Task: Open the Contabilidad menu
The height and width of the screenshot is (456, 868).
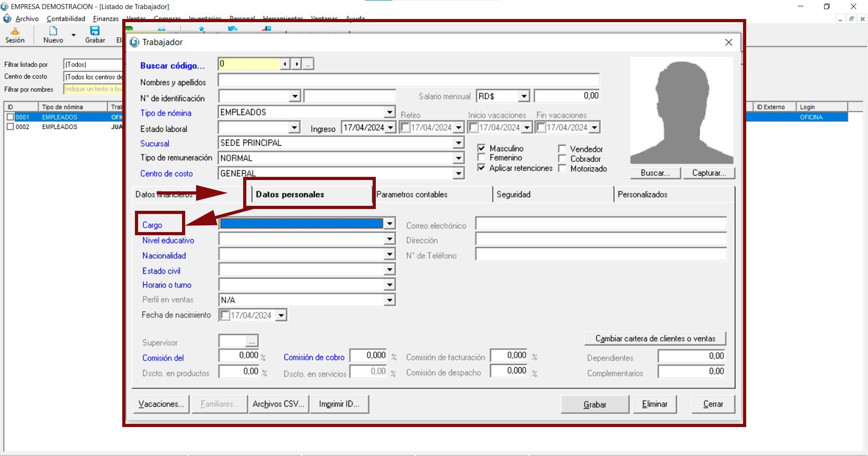Action: [x=66, y=19]
